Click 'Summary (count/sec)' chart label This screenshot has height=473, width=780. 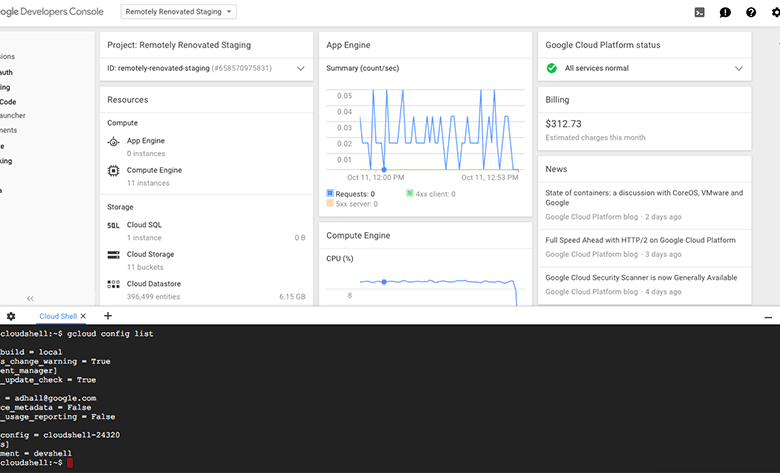(363, 68)
